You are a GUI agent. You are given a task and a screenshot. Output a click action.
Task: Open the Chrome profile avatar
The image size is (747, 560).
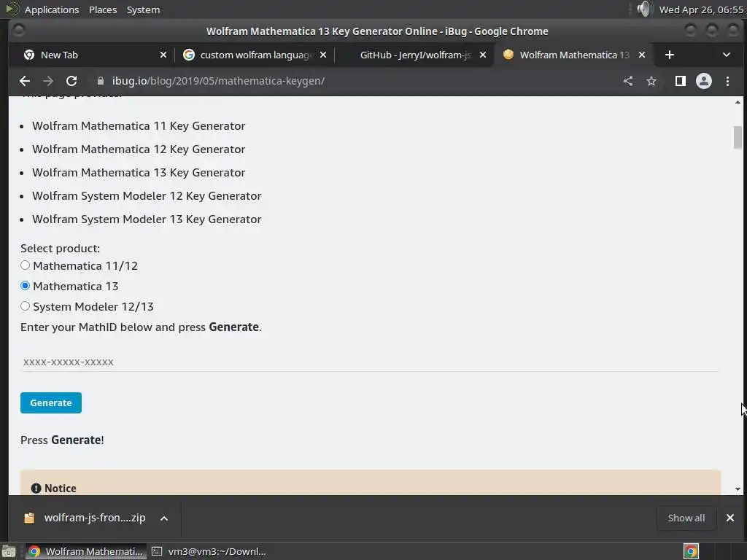[x=704, y=81]
